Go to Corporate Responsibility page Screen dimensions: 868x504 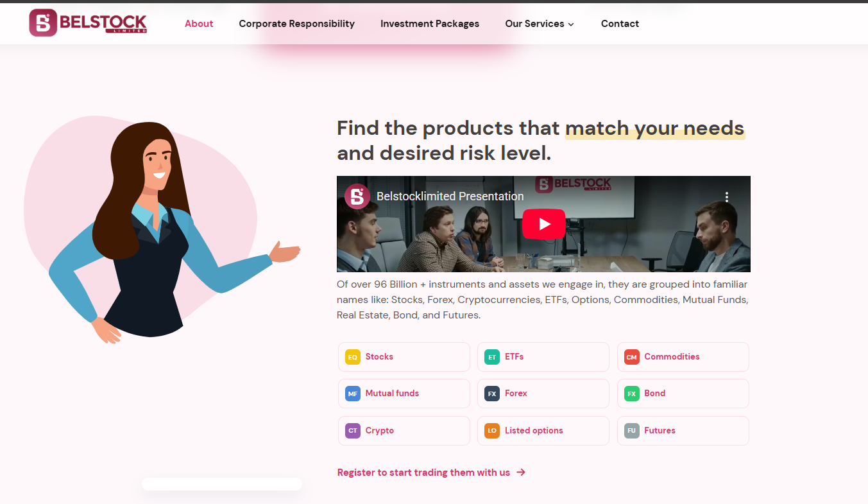click(x=297, y=24)
